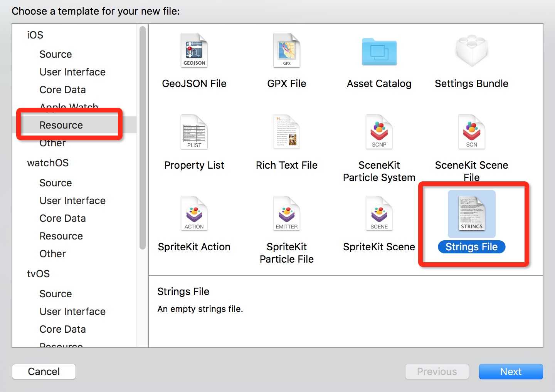Select the GeoJSON File template icon
The width and height of the screenshot is (555, 392).
pyautogui.click(x=194, y=51)
